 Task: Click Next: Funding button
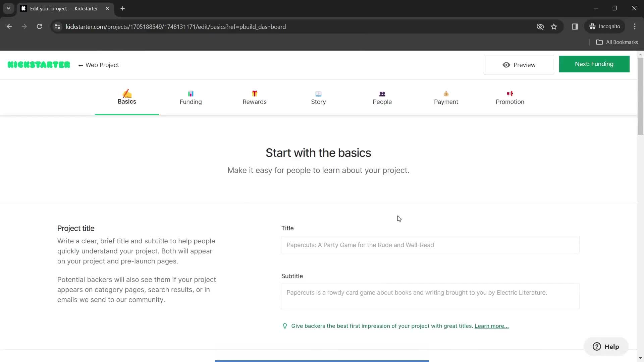[x=594, y=64]
